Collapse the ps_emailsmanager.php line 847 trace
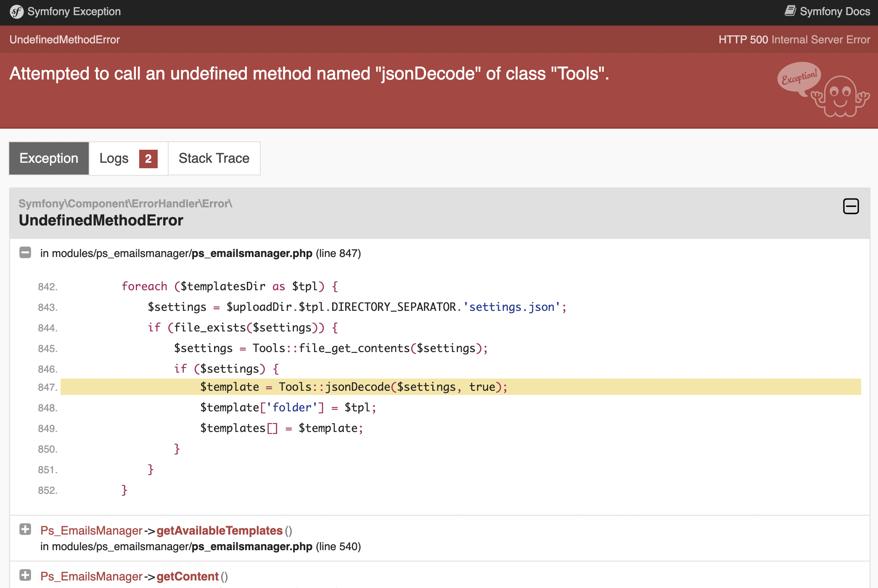Image resolution: width=878 pixels, height=588 pixels. [25, 253]
